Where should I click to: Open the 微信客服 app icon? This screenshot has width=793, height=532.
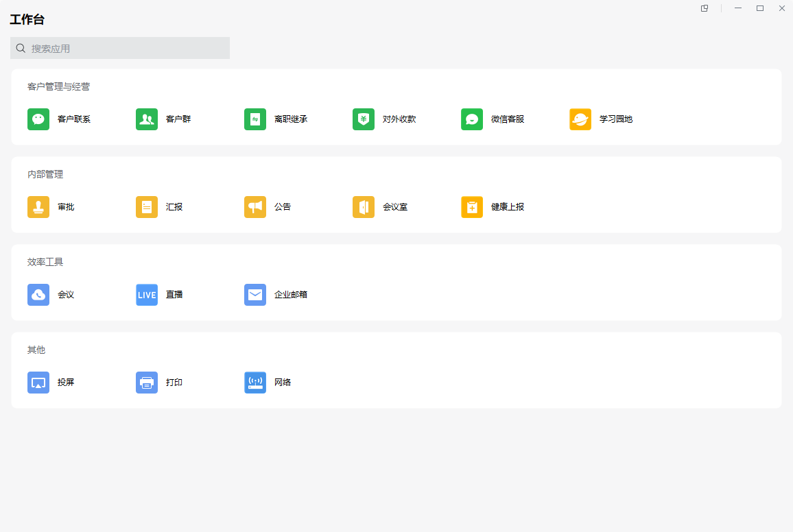472,119
